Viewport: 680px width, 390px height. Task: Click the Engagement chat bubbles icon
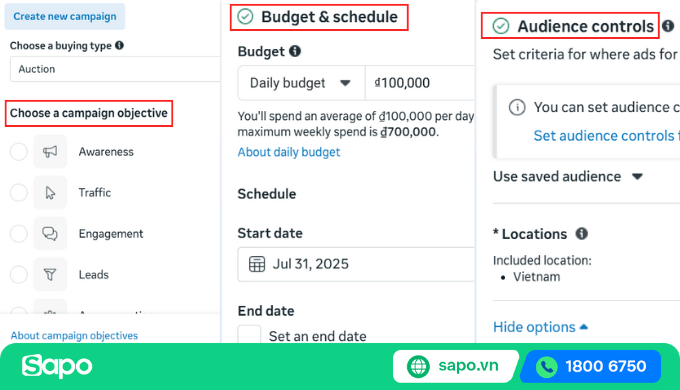tap(50, 233)
